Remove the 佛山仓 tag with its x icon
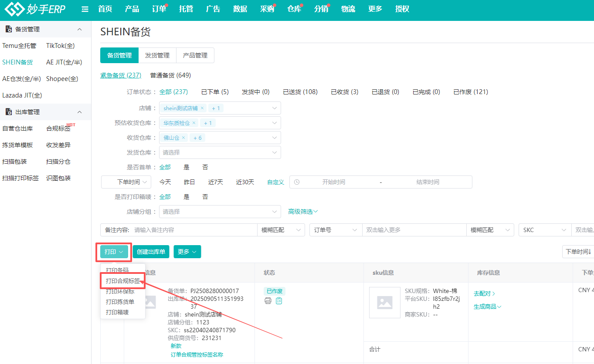This screenshot has width=594, height=364. coord(183,138)
